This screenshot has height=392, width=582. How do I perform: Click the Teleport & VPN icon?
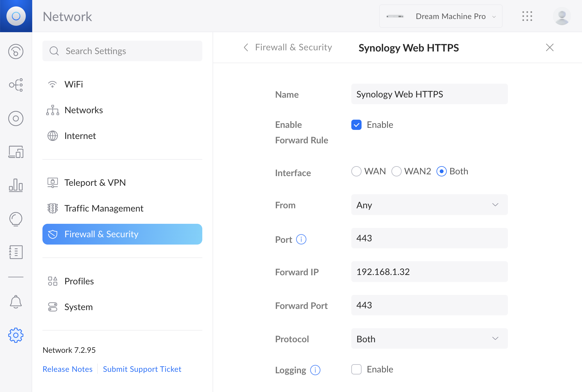[52, 183]
